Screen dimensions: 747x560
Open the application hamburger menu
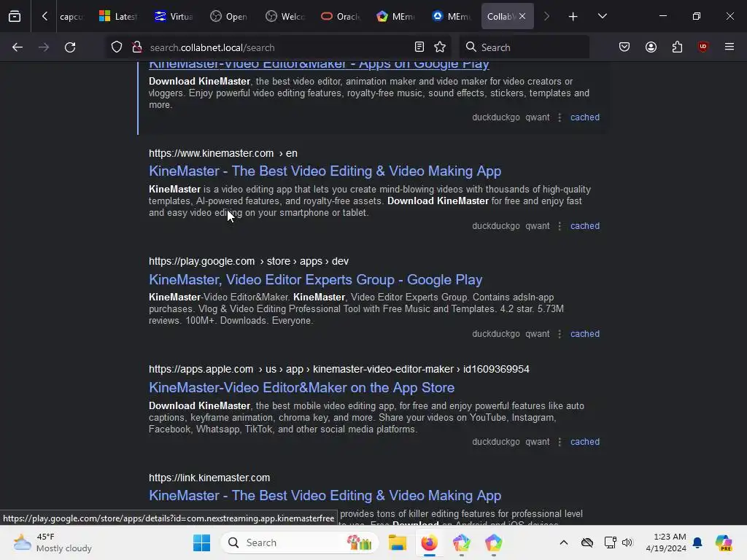(729, 47)
